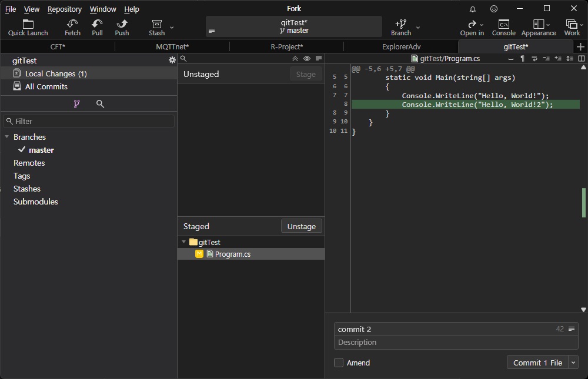The image size is (588, 379).
Task: Toggle the eye view options in changes header
Action: tap(306, 59)
